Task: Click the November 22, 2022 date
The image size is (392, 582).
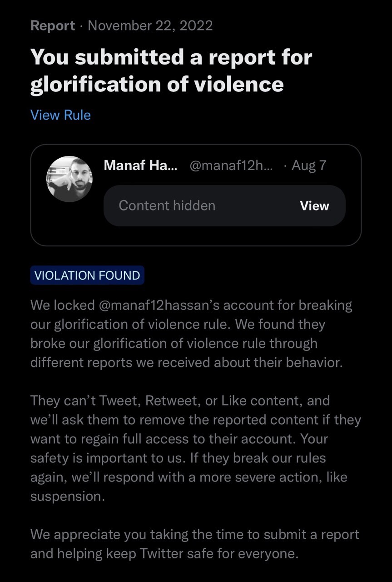Action: pos(150,25)
